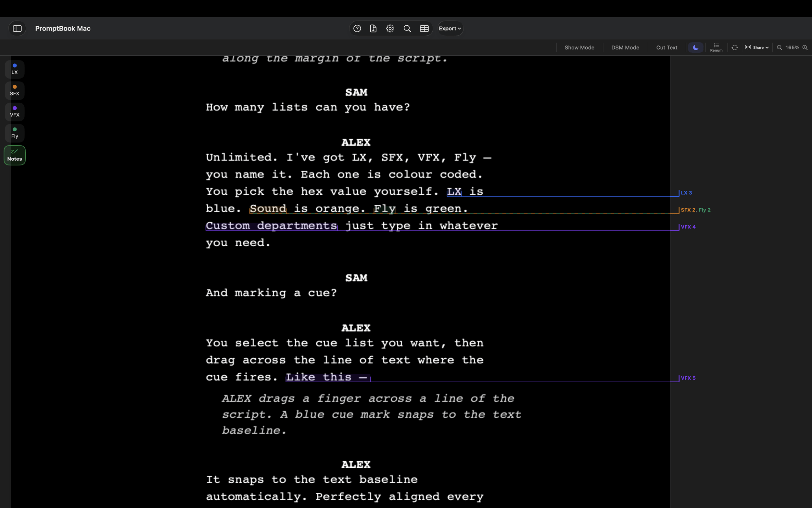The width and height of the screenshot is (812, 508).
Task: Select the Notes tool
Action: [14, 155]
